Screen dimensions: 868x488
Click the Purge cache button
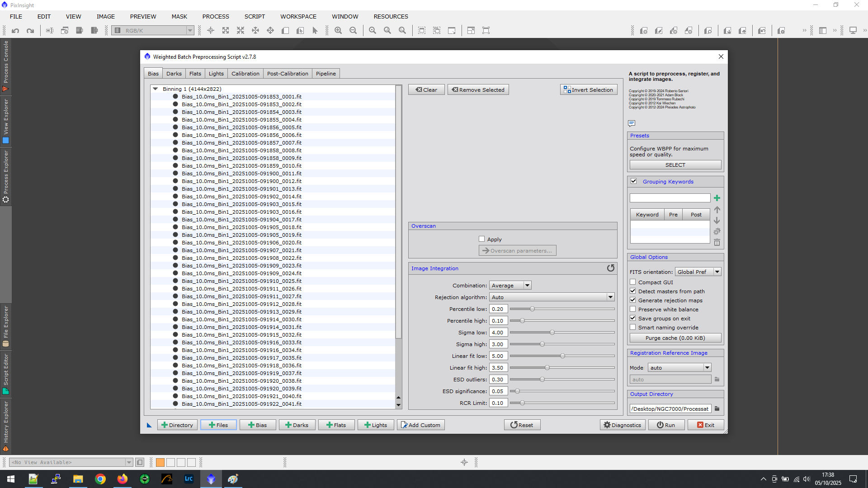click(675, 338)
